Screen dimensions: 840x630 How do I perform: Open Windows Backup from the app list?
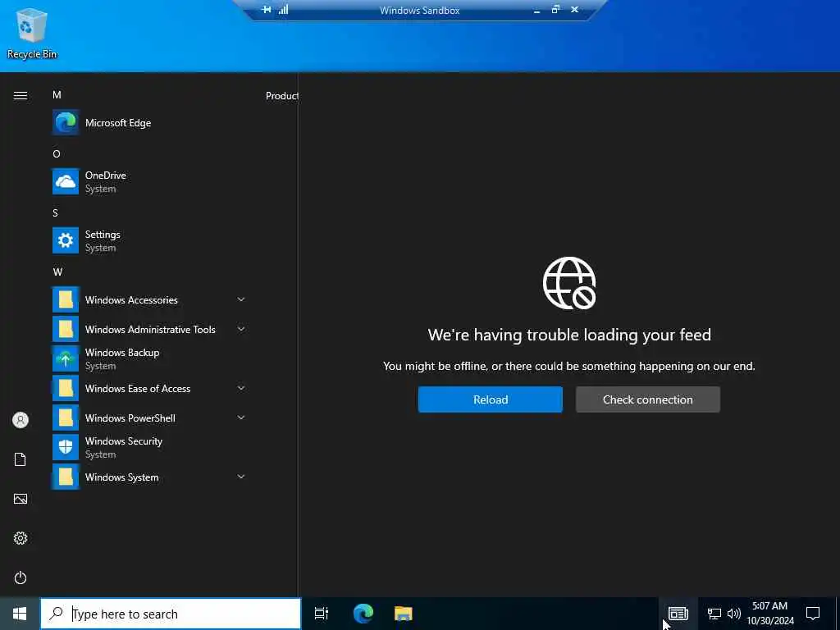point(149,359)
